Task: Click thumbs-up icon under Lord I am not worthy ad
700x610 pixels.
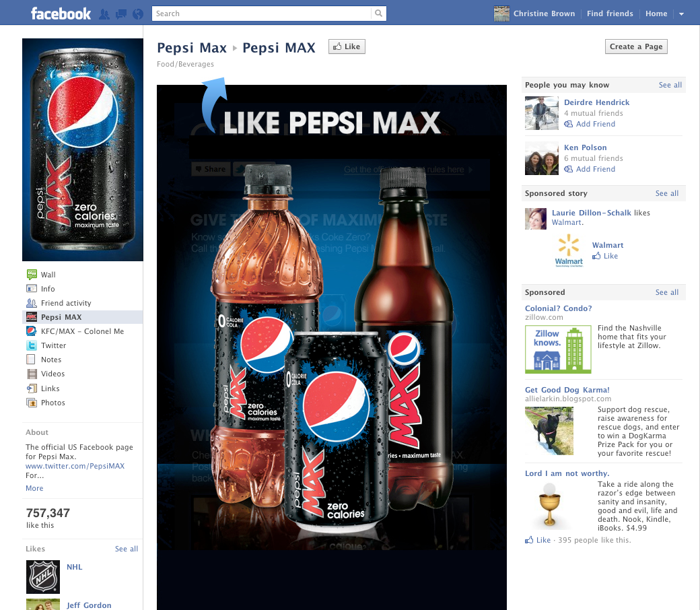Action: coord(529,540)
